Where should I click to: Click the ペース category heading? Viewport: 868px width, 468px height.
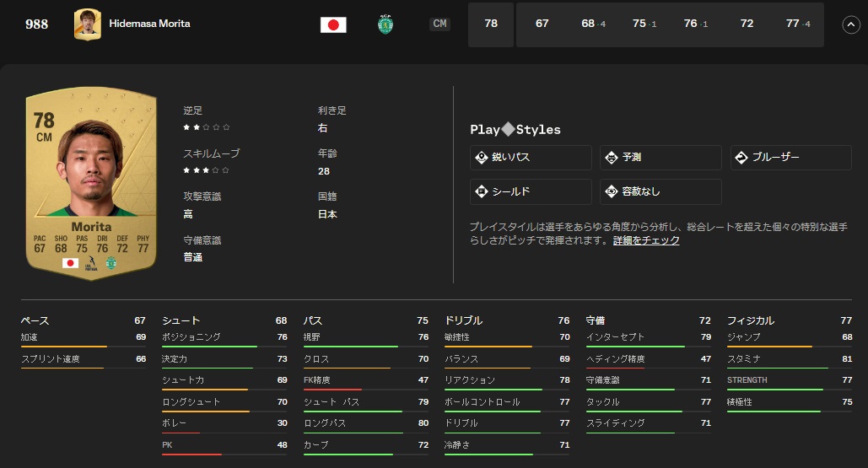[35, 320]
